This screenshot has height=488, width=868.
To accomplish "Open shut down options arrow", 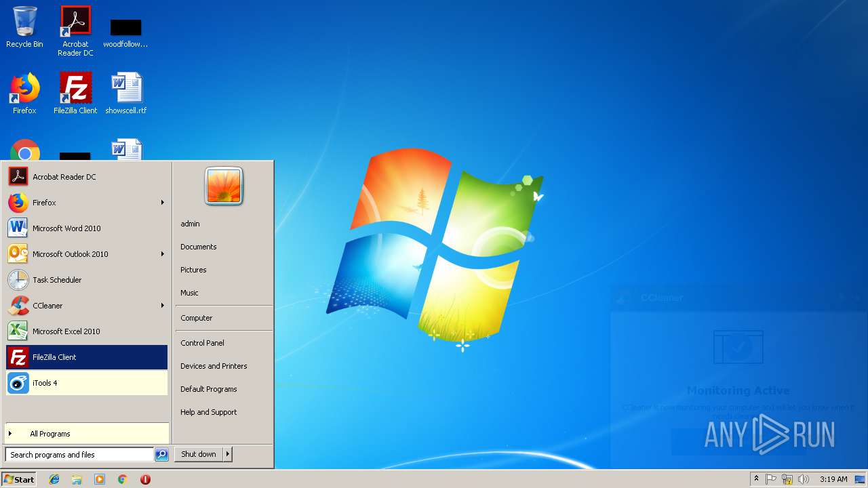I will (x=228, y=454).
